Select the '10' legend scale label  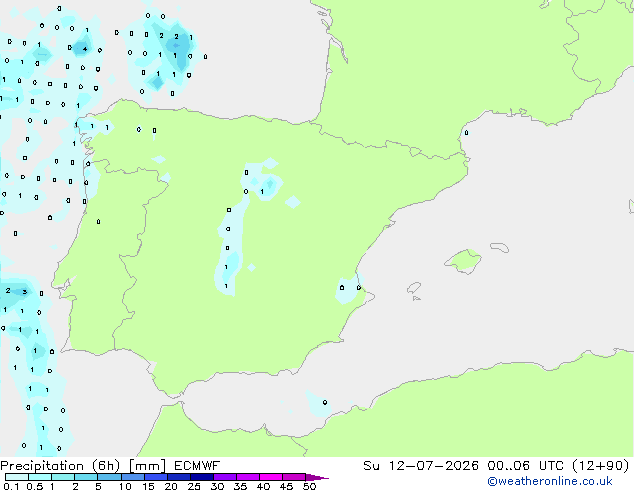pos(125,486)
